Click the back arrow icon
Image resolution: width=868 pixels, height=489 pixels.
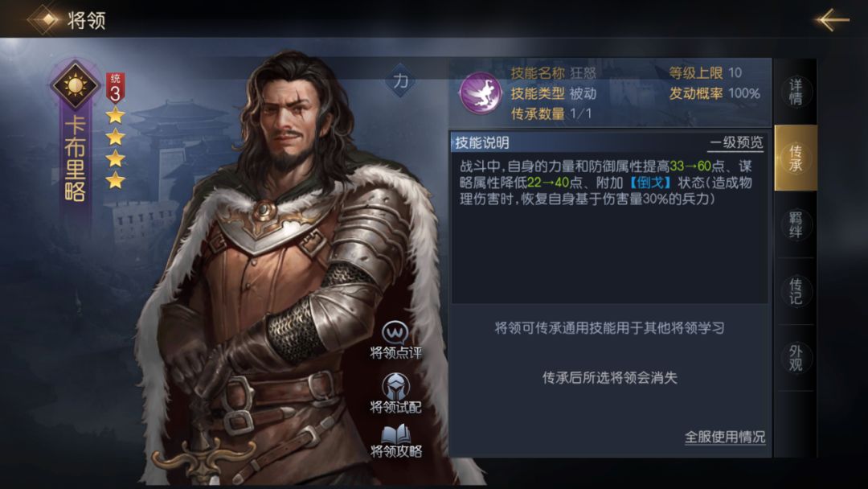832,19
